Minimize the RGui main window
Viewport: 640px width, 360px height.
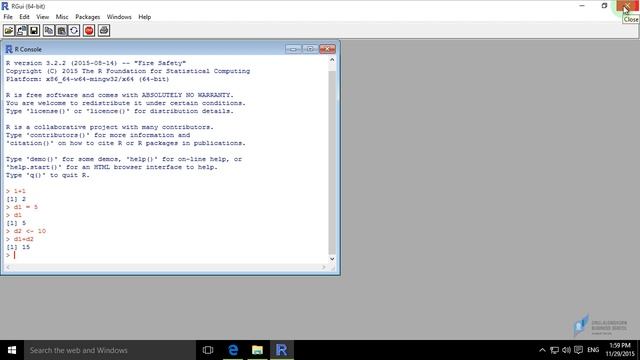(x=582, y=6)
